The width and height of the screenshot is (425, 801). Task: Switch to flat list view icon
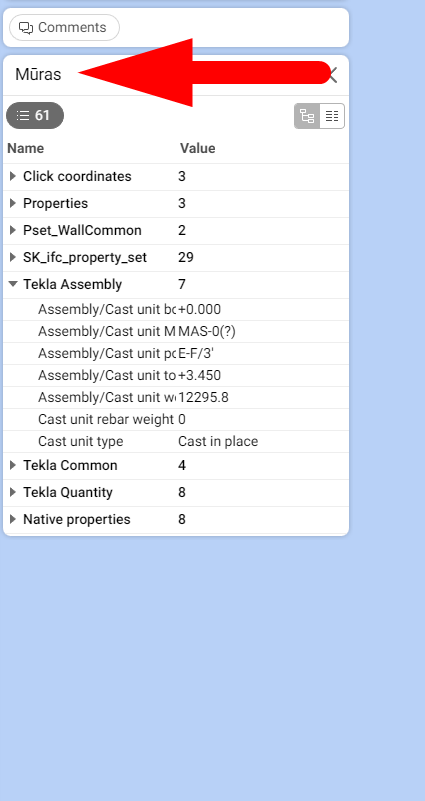pyautogui.click(x=332, y=116)
